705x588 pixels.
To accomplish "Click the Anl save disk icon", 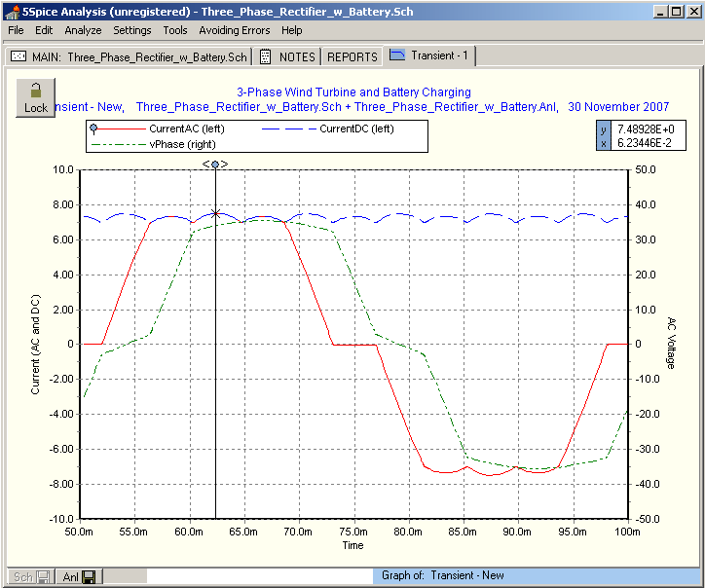I will point(89,577).
